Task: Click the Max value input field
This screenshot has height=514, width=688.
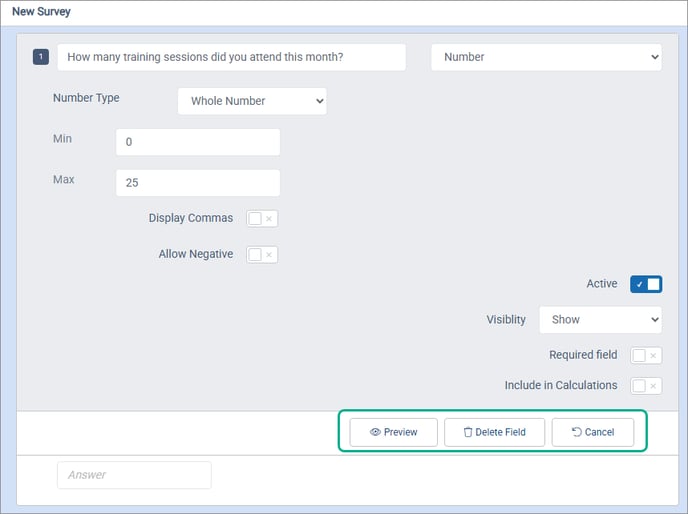Action: (198, 183)
